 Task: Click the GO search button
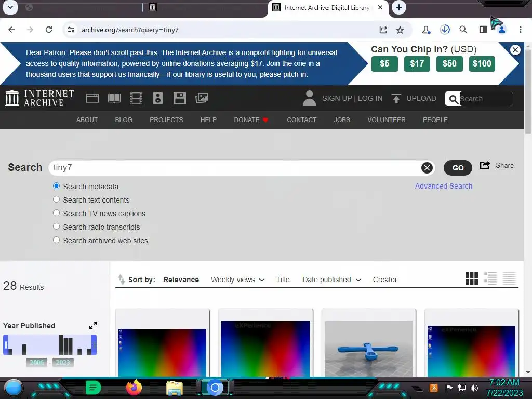tap(458, 168)
